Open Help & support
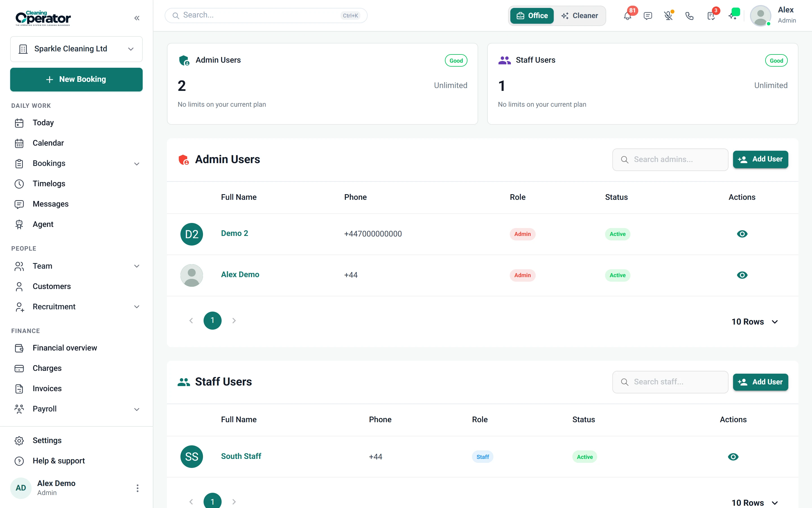The height and width of the screenshot is (508, 812). click(x=76, y=461)
